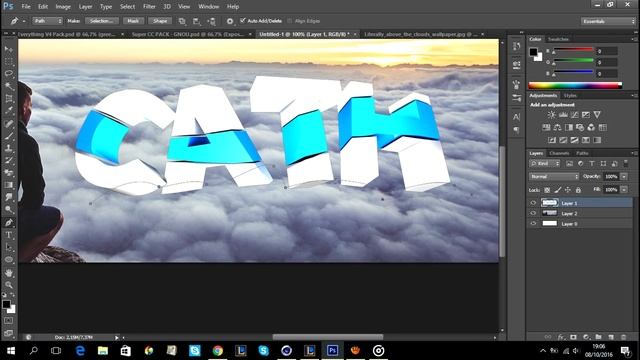Click the foreground color swatch in toolbox
Viewport: 640px width, 360px height.
pyautogui.click(x=6, y=304)
